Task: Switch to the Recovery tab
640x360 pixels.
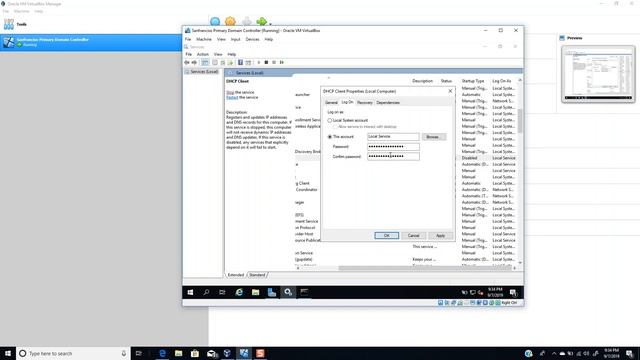Action: (x=365, y=102)
